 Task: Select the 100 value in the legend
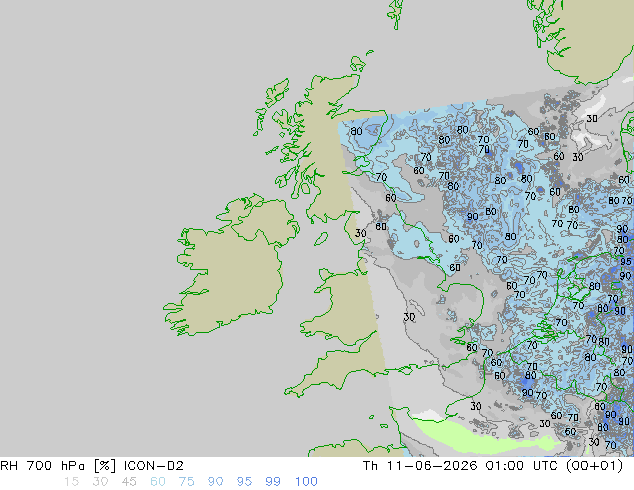point(306,482)
